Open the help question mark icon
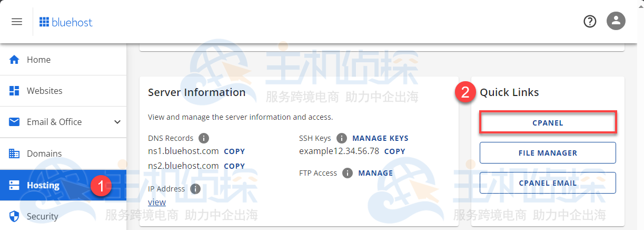 tap(590, 22)
